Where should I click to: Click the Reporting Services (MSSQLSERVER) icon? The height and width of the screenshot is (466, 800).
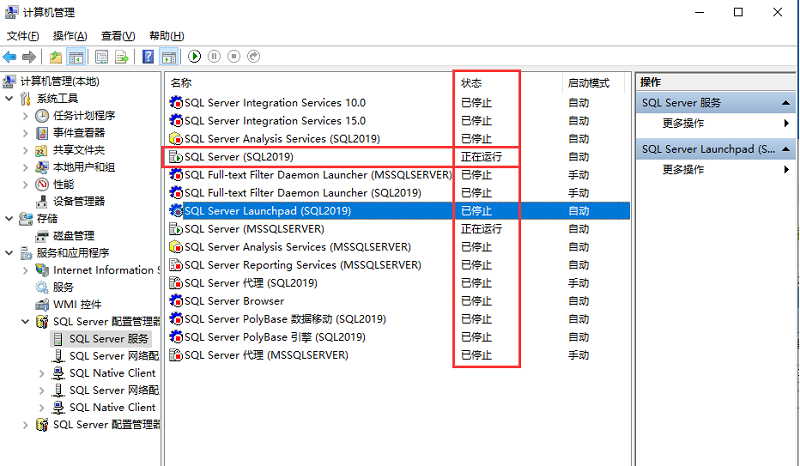click(x=176, y=265)
